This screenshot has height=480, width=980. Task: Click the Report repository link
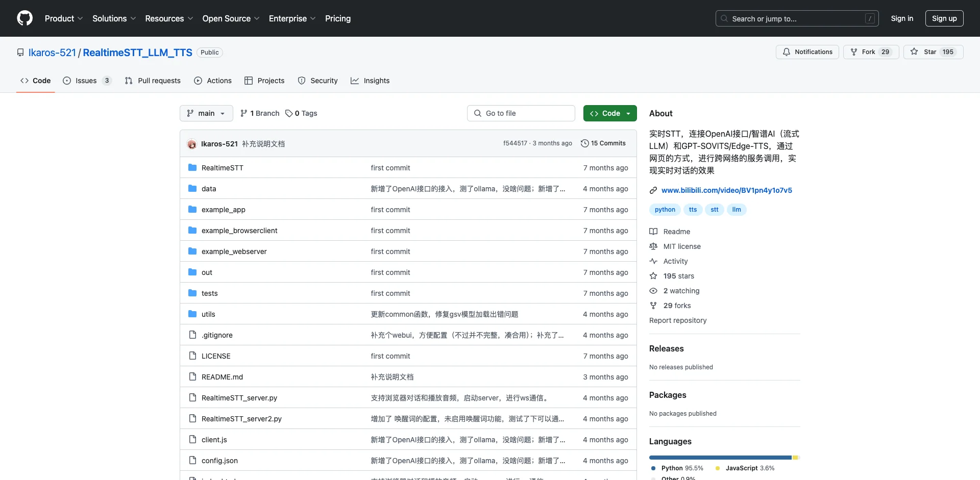coord(678,320)
